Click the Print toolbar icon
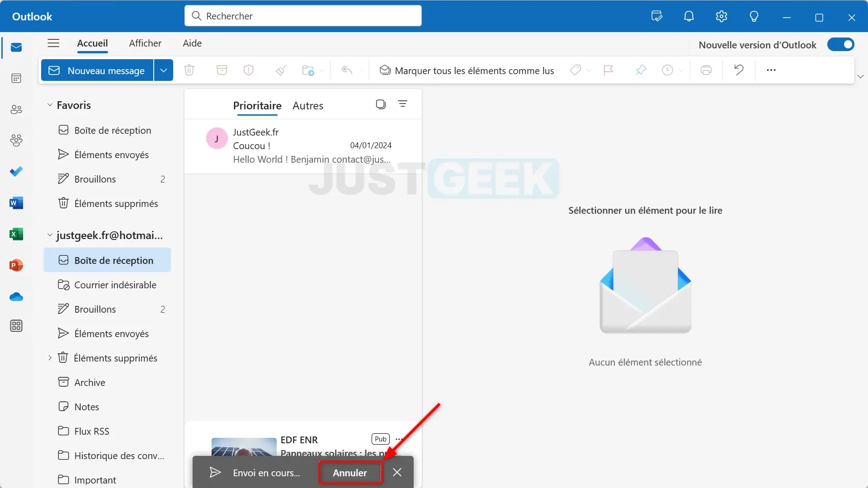The image size is (868, 488). point(706,70)
